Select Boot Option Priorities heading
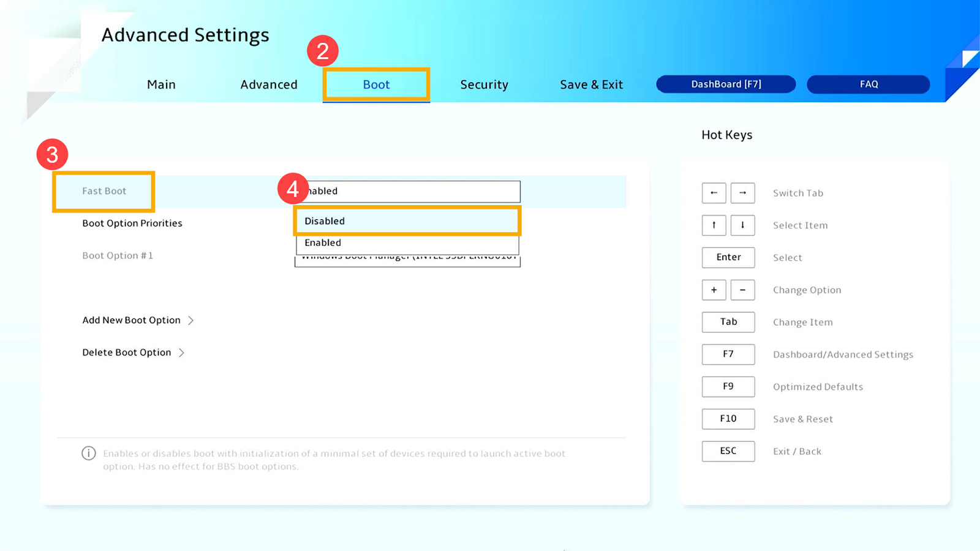Viewport: 980px width, 551px height. point(132,223)
